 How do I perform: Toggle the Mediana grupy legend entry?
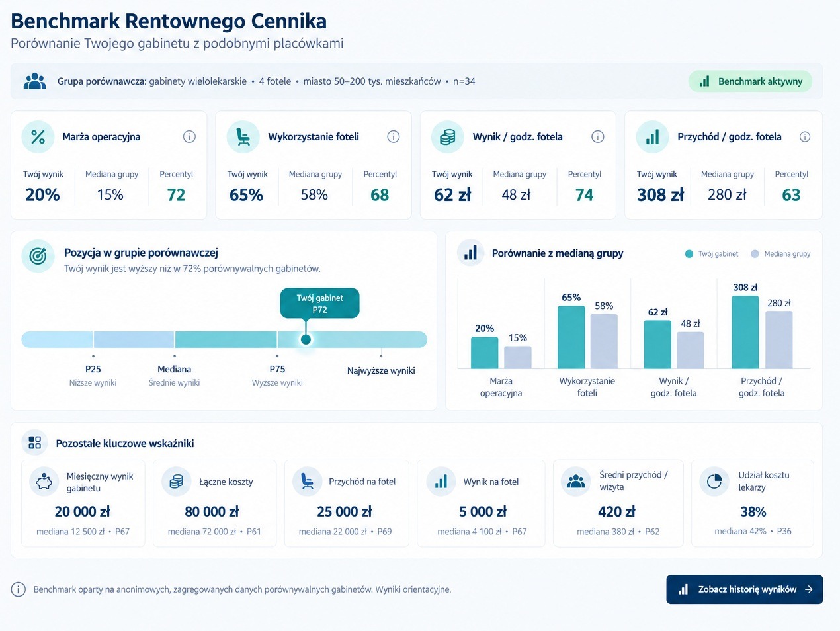pyautogui.click(x=780, y=254)
